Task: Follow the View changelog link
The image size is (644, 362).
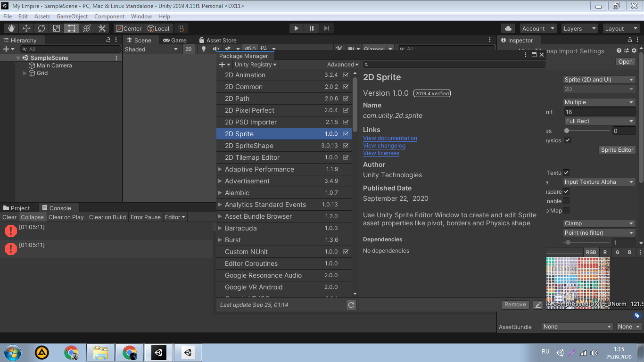Action: click(x=384, y=146)
